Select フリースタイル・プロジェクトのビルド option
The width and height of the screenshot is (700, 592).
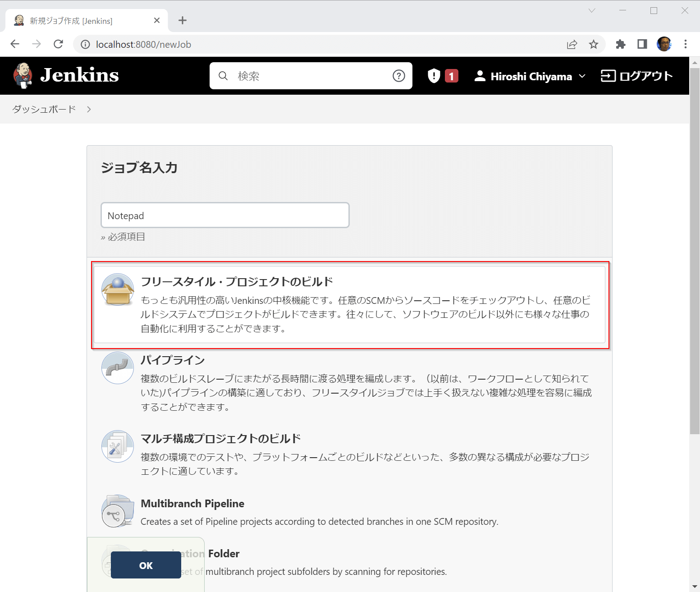pyautogui.click(x=349, y=305)
